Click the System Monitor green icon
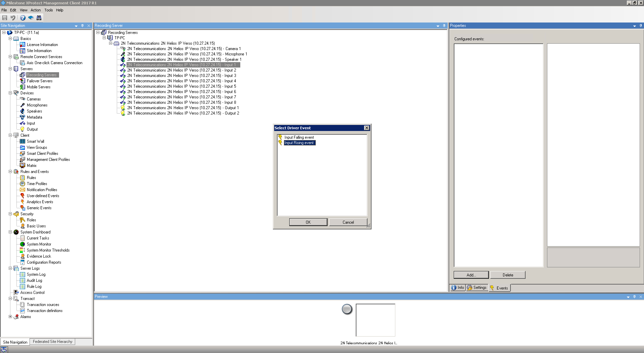 22,244
